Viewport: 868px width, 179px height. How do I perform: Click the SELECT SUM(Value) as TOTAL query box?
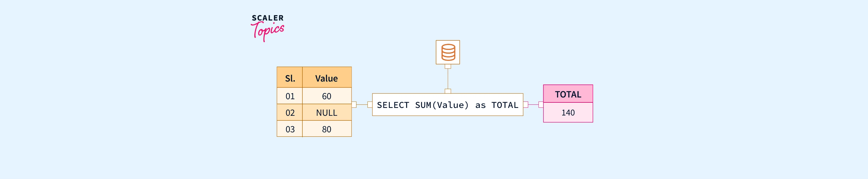[448, 105]
